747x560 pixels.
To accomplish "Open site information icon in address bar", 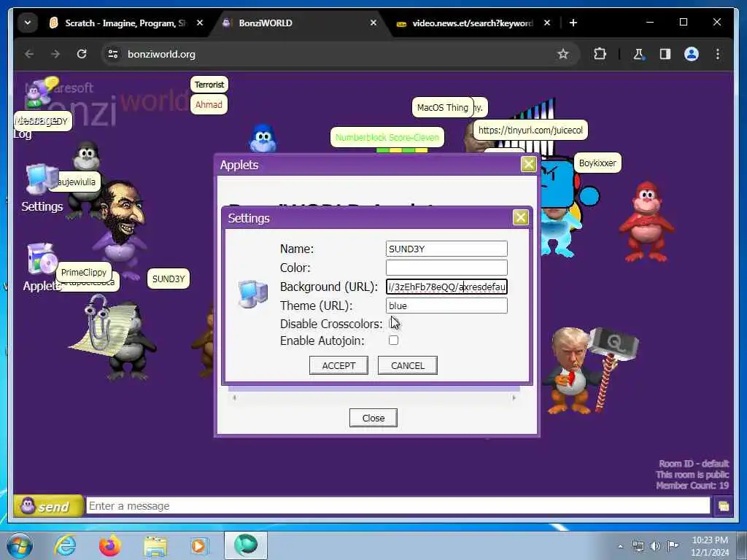I will click(113, 54).
